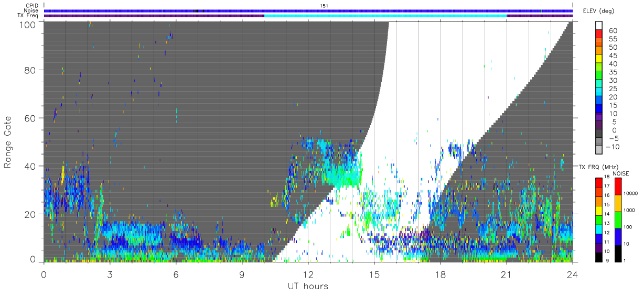Select the red top segment of TX FRQ bar
This screenshot has width=644, height=297.
[599, 183]
